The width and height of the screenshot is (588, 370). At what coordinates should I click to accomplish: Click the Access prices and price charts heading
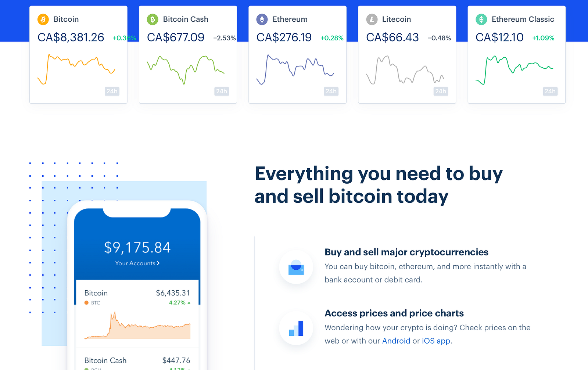click(x=394, y=313)
